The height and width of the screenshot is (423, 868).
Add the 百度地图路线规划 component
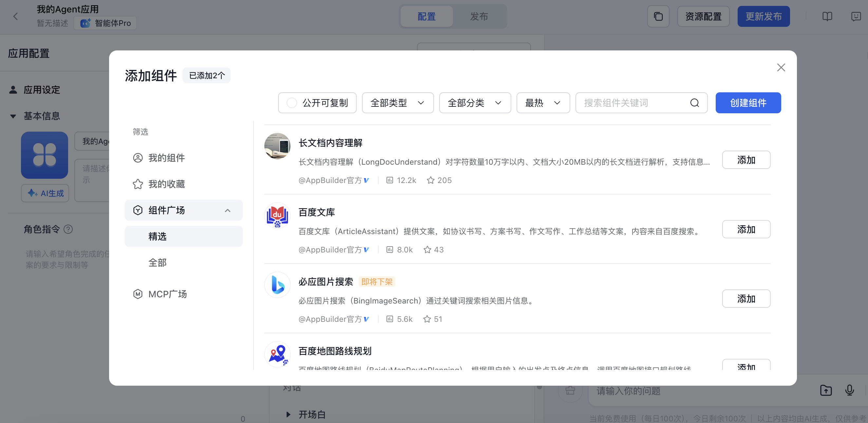coord(746,365)
